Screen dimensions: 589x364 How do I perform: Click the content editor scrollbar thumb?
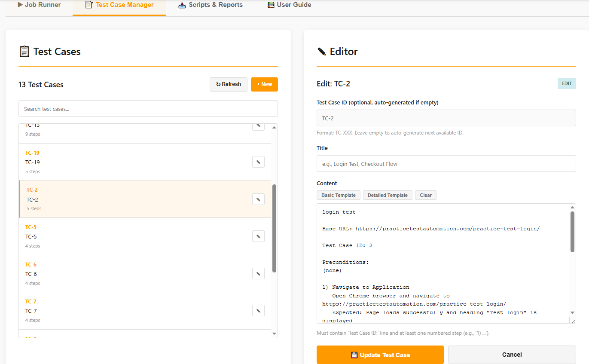point(572,232)
